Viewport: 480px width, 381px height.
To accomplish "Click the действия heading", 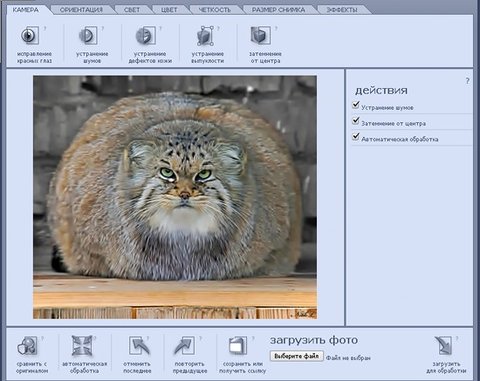I will (381, 90).
